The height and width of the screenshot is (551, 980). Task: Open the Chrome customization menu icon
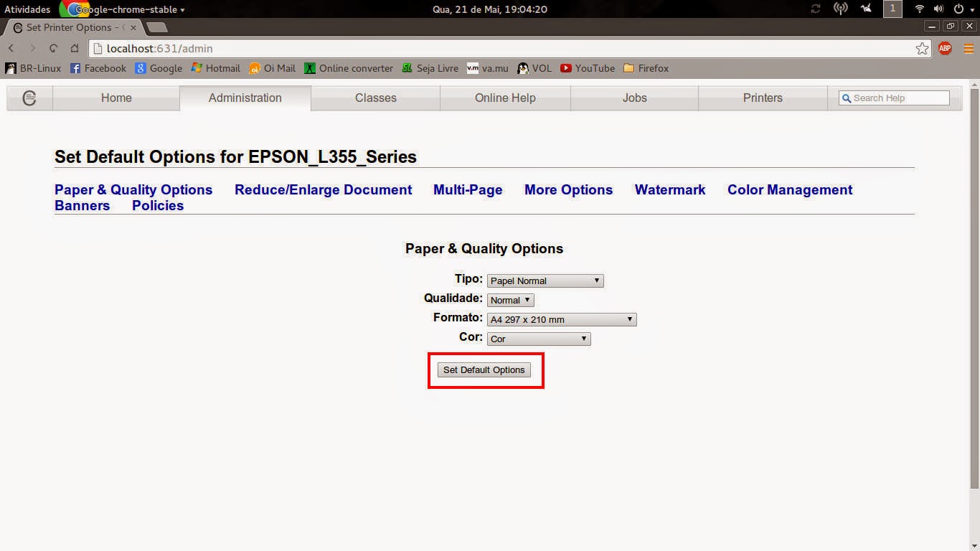point(970,49)
